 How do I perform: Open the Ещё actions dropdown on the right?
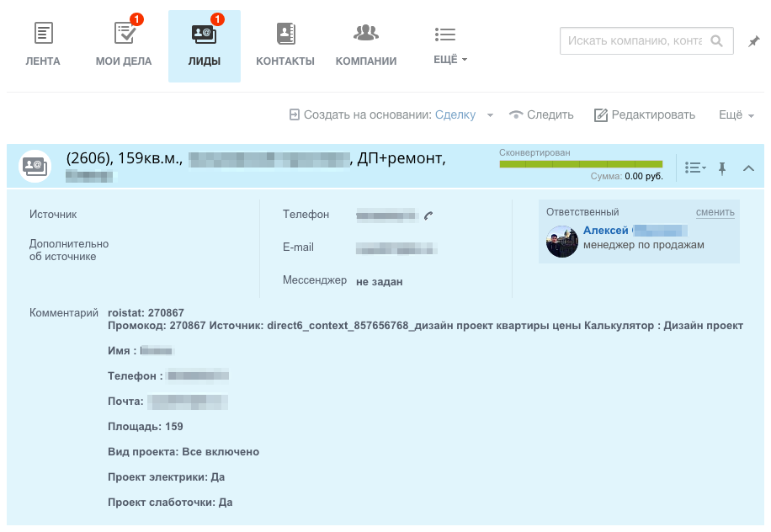point(736,115)
